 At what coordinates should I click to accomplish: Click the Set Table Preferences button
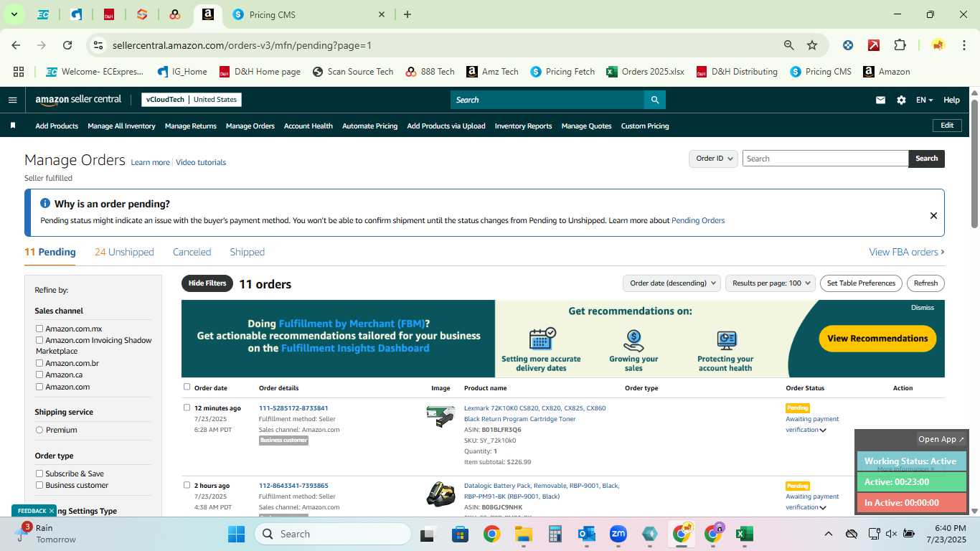[x=861, y=283]
